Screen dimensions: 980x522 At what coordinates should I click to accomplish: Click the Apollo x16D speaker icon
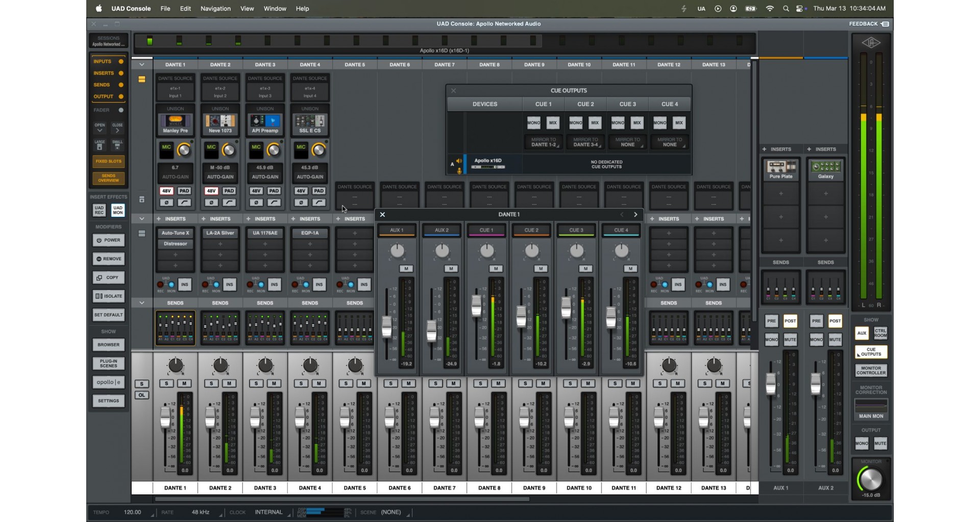[459, 161]
